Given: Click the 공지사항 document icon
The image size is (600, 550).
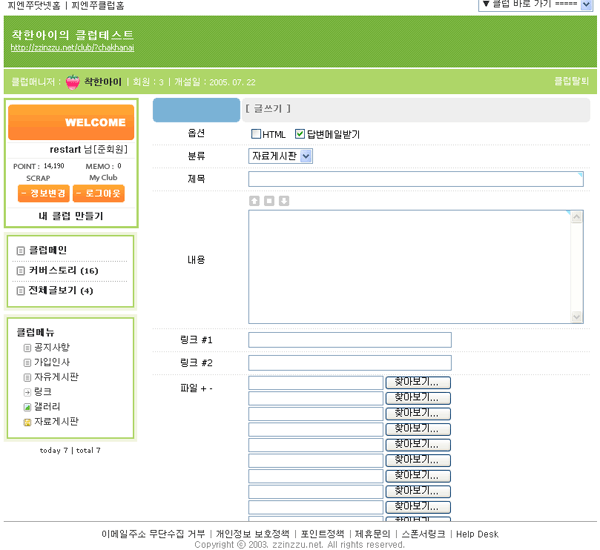Looking at the screenshot, I should (27, 347).
